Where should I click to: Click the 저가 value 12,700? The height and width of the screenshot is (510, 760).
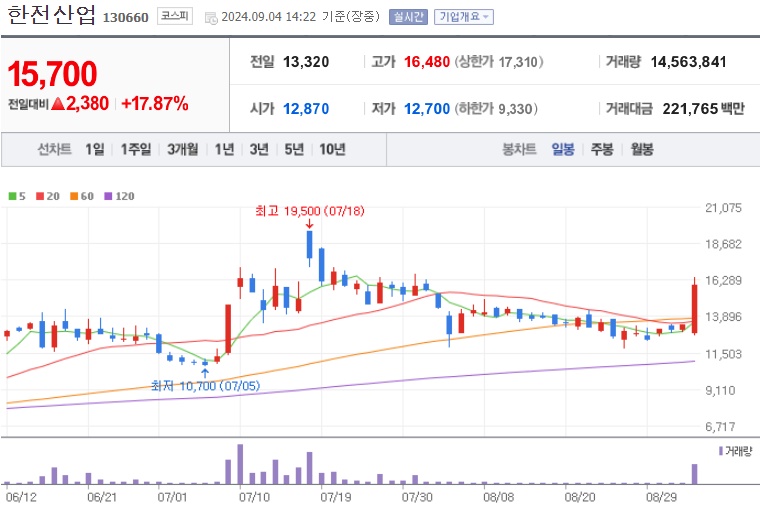point(427,109)
